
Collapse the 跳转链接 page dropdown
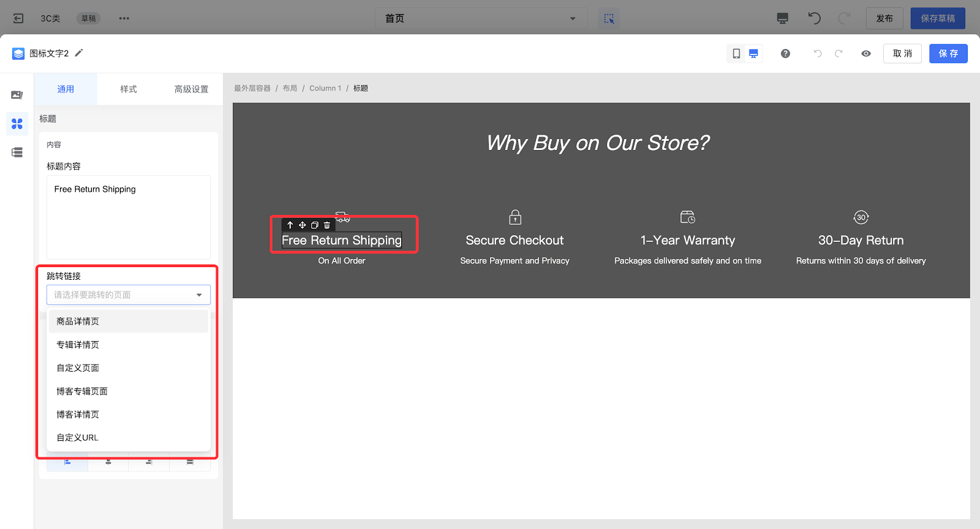(199, 295)
